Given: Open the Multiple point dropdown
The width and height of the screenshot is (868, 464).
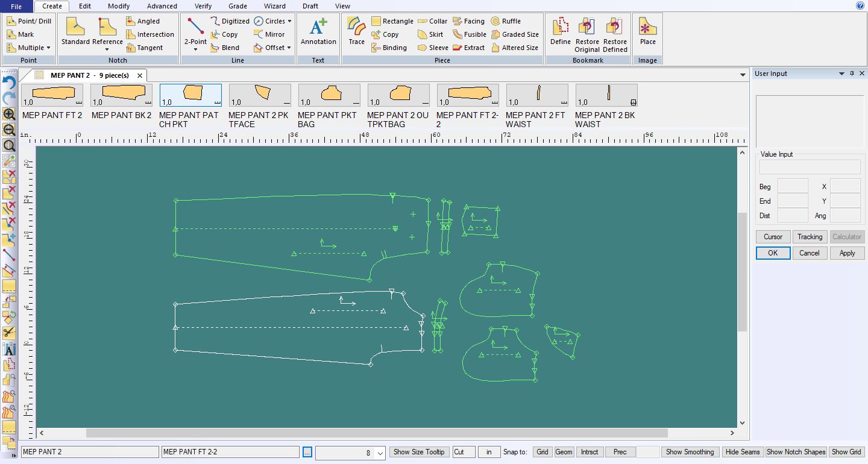Looking at the screenshot, I should pos(48,48).
